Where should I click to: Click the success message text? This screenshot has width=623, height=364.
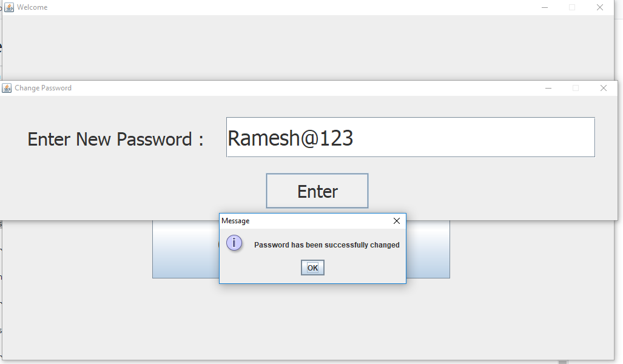[x=327, y=244]
